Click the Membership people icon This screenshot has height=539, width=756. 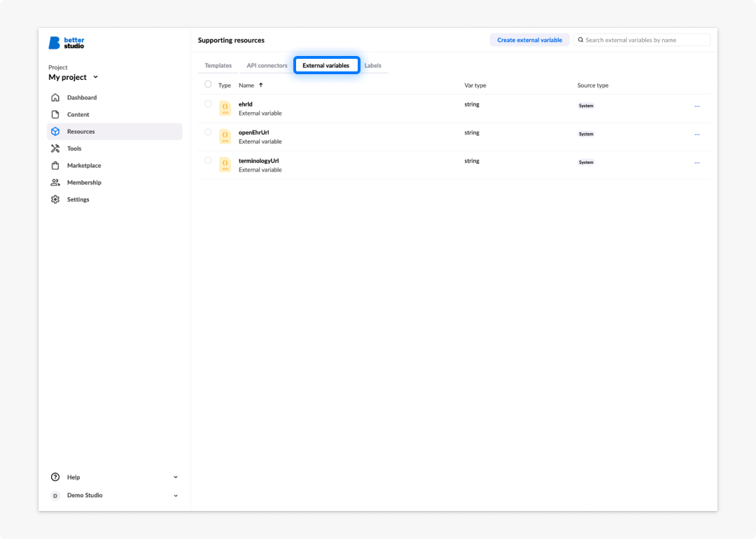click(55, 182)
